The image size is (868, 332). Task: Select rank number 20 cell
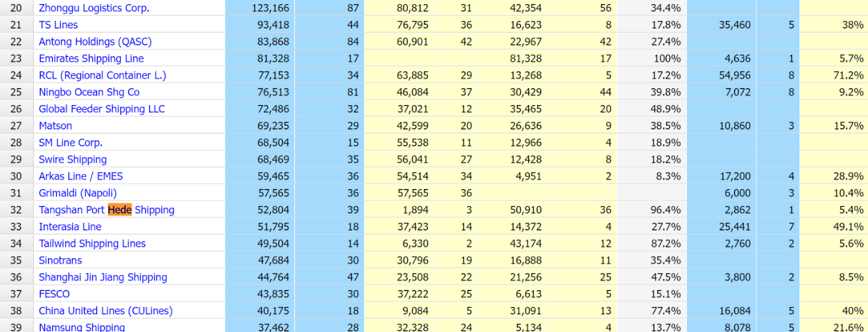point(16,8)
